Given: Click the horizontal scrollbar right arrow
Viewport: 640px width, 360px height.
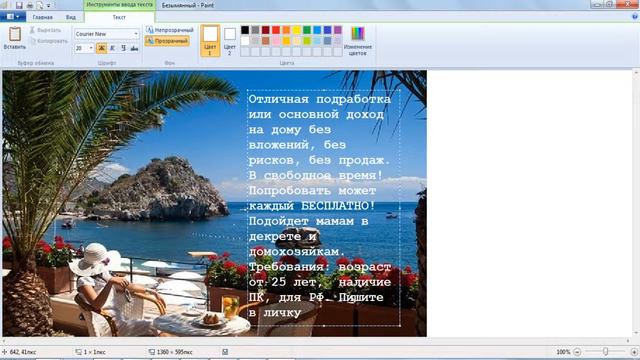Looking at the screenshot, I should pos(628,340).
